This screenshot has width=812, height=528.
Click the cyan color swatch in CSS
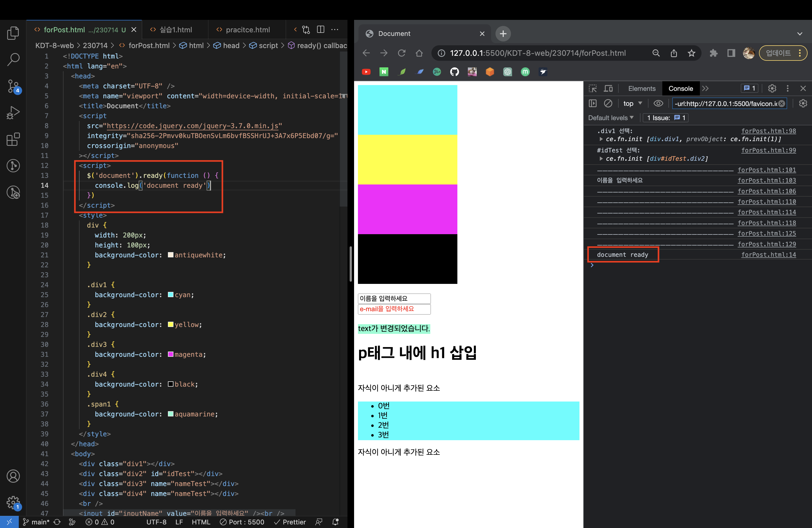point(171,294)
